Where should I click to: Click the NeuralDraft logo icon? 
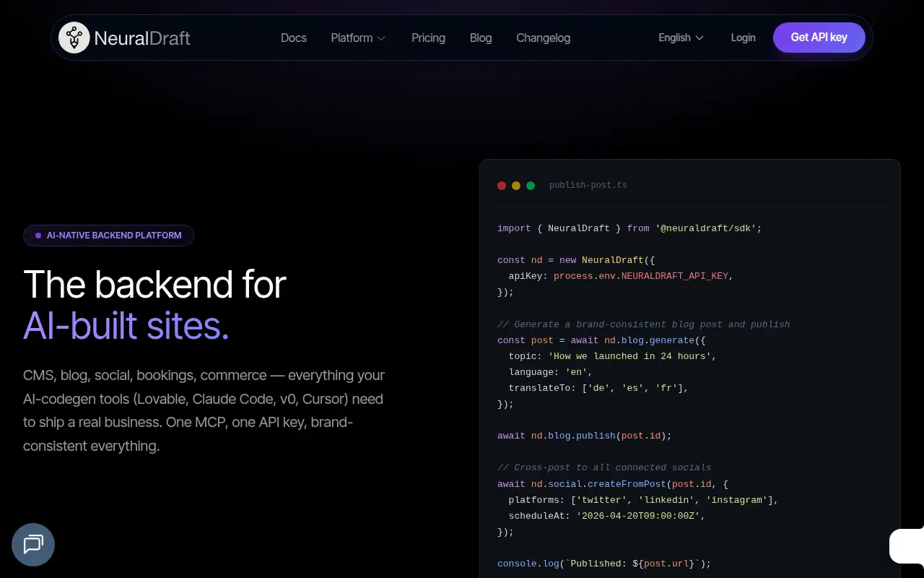click(74, 38)
